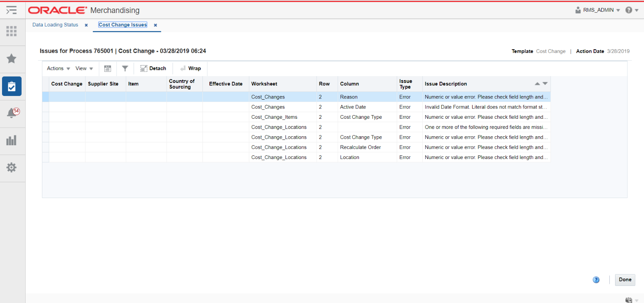
Task: Open the application grid launcher
Action: pyautogui.click(x=11, y=31)
